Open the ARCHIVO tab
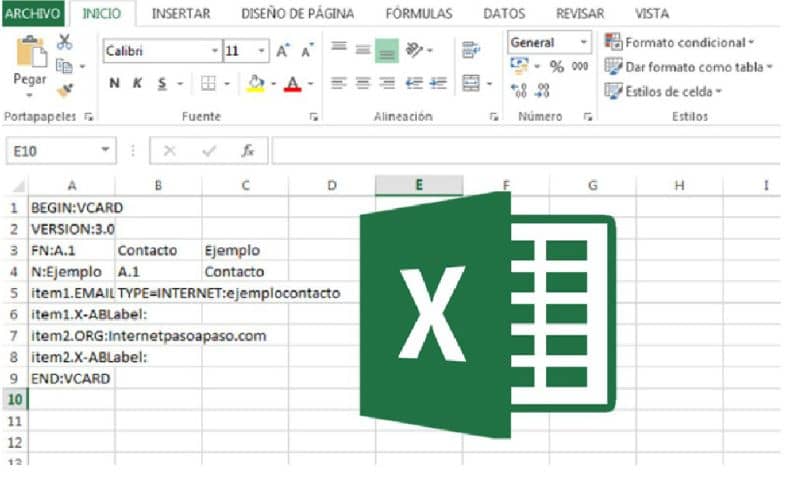800x483 pixels. tap(33, 13)
